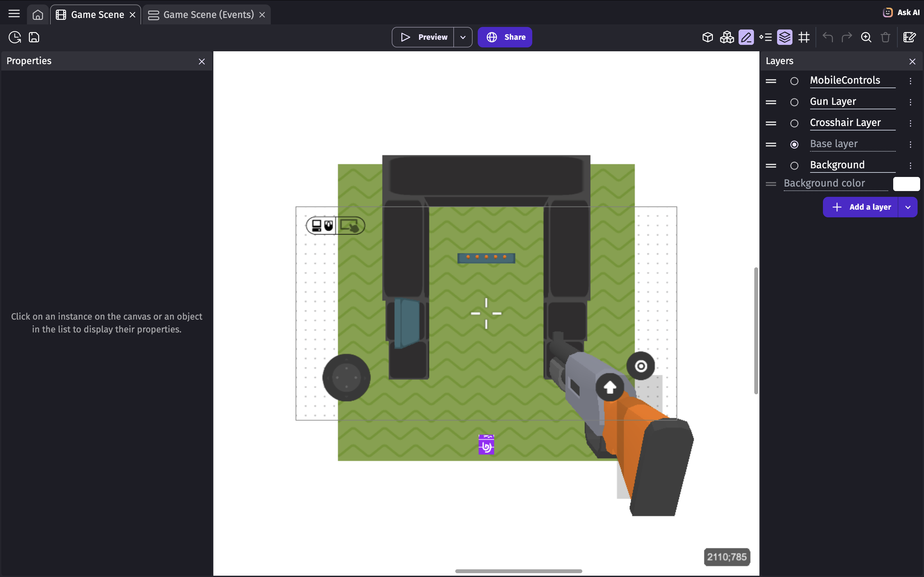Toggle the layers panel icon
Screen dimensions: 924x577
(x=785, y=37)
